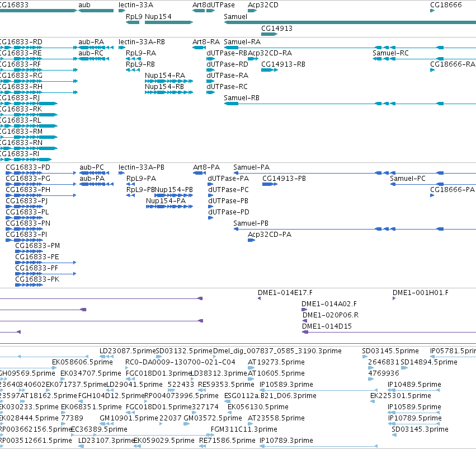Click the Nup154-RA transcript label
476x449 pixels.
pyautogui.click(x=165, y=76)
